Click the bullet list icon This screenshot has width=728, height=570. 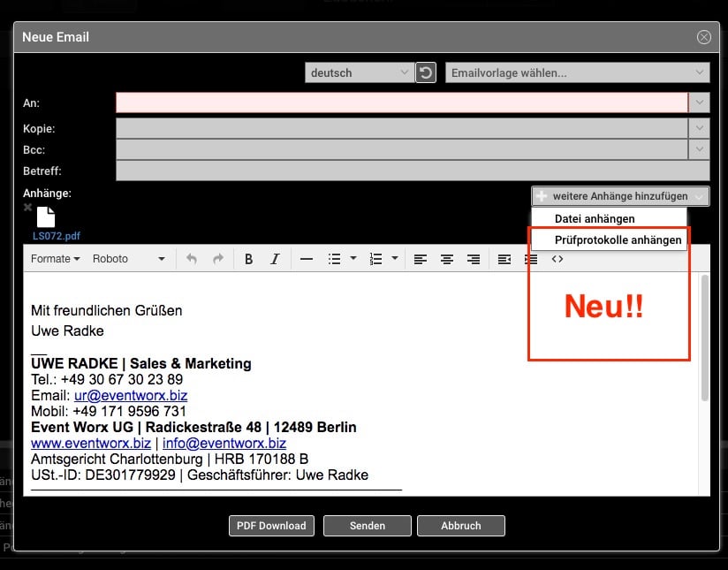(x=334, y=259)
